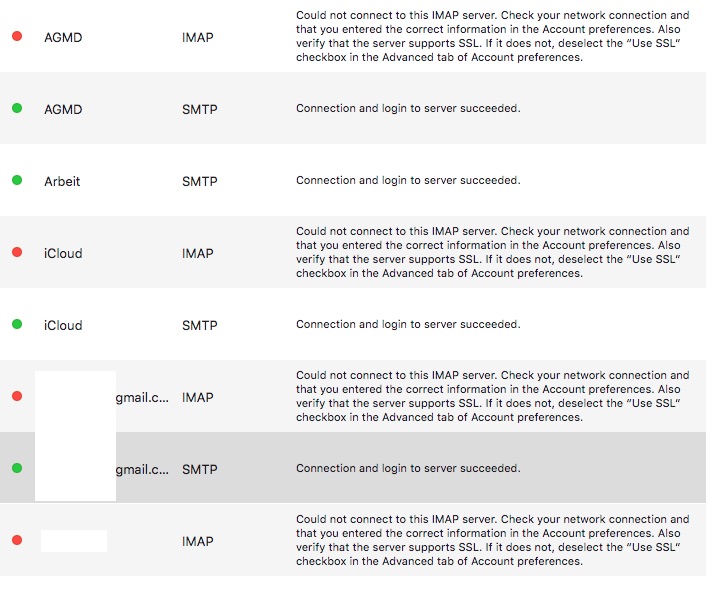Screen dimensions: 706x589
Task: Click the Arbeit SMTP succeeded message
Action: (x=408, y=180)
